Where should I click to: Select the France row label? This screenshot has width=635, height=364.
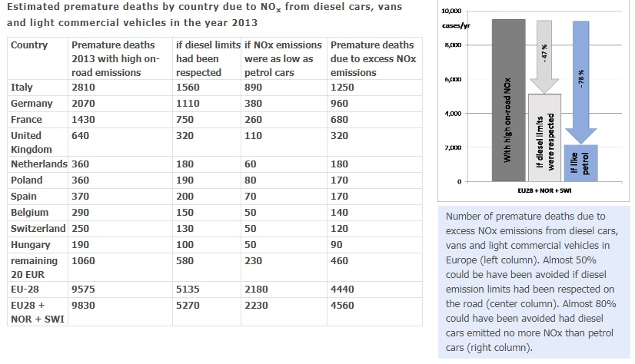click(x=26, y=119)
